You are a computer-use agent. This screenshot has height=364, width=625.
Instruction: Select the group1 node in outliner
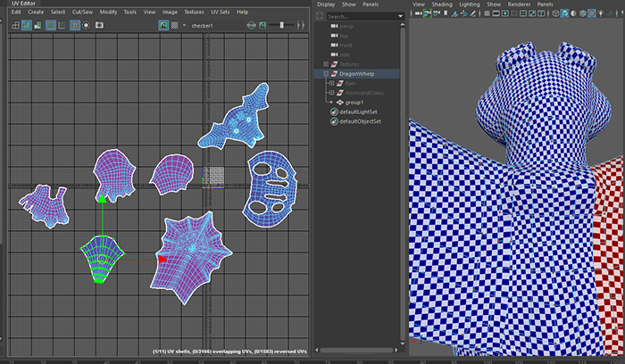[x=356, y=102]
